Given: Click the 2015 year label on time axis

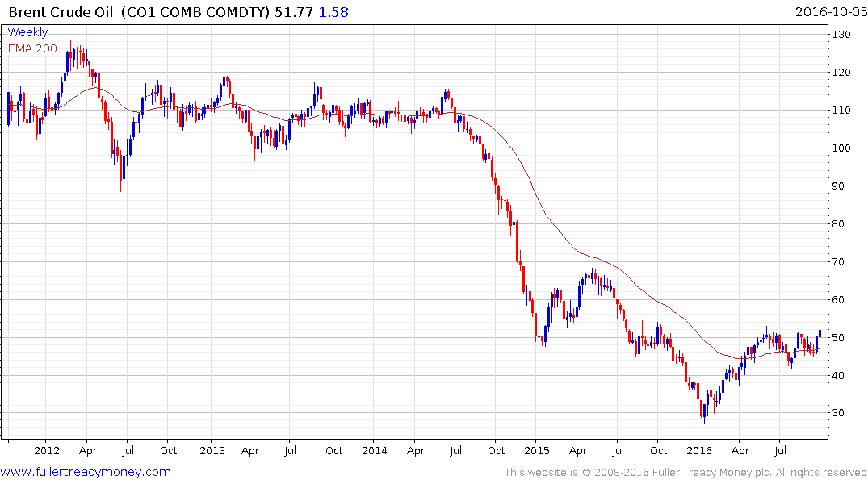Looking at the screenshot, I should coord(536,450).
